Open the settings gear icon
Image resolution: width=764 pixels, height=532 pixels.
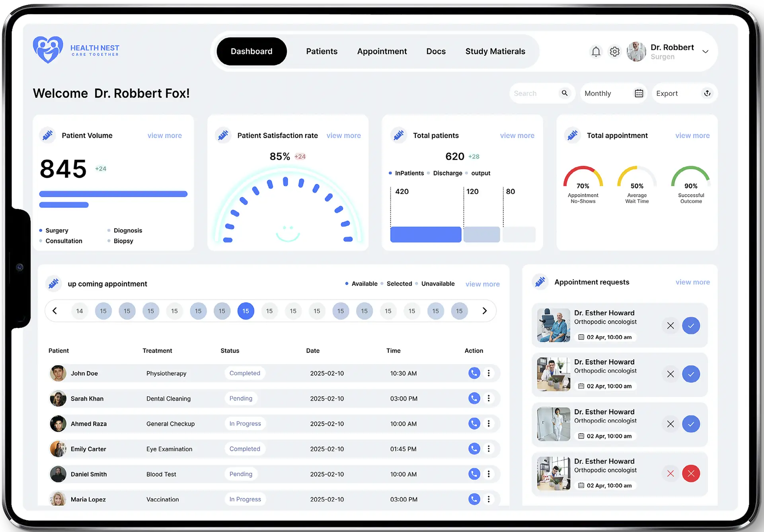614,52
